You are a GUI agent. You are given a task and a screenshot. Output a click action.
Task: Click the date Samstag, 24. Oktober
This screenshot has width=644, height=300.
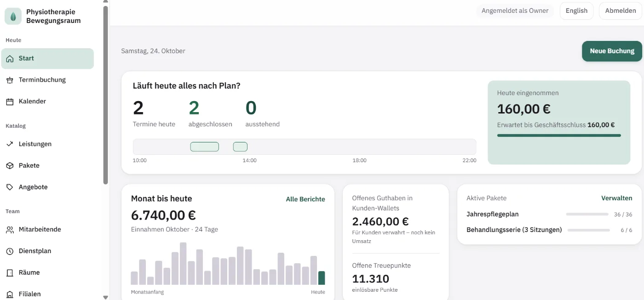click(x=153, y=51)
